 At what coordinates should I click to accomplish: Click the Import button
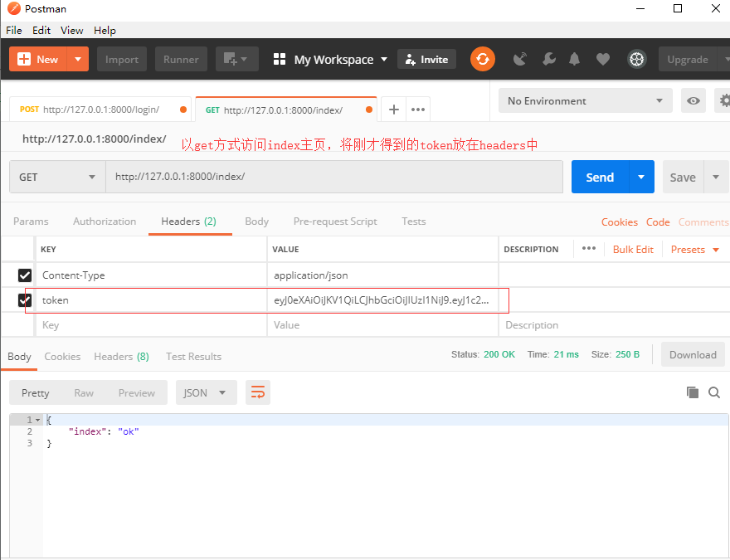122,59
